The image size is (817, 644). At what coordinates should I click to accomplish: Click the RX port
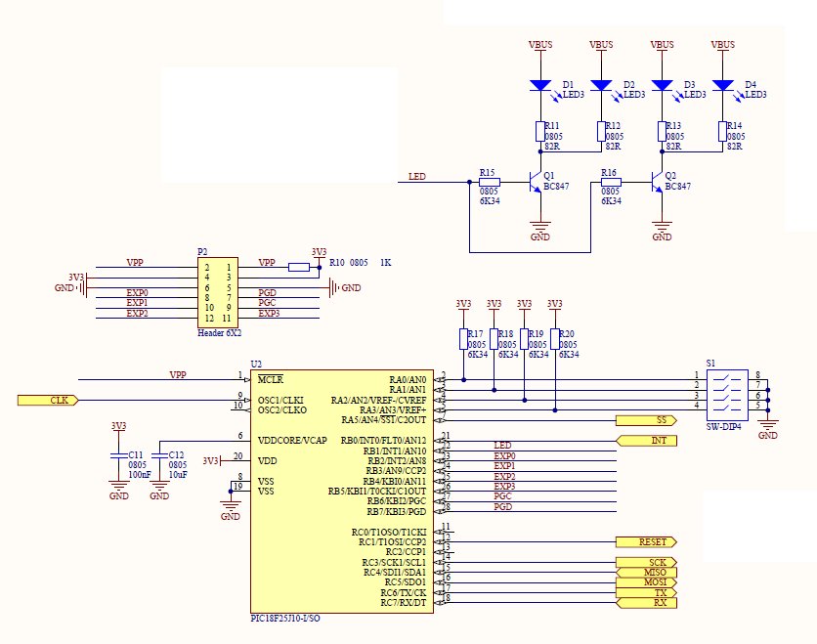point(646,603)
